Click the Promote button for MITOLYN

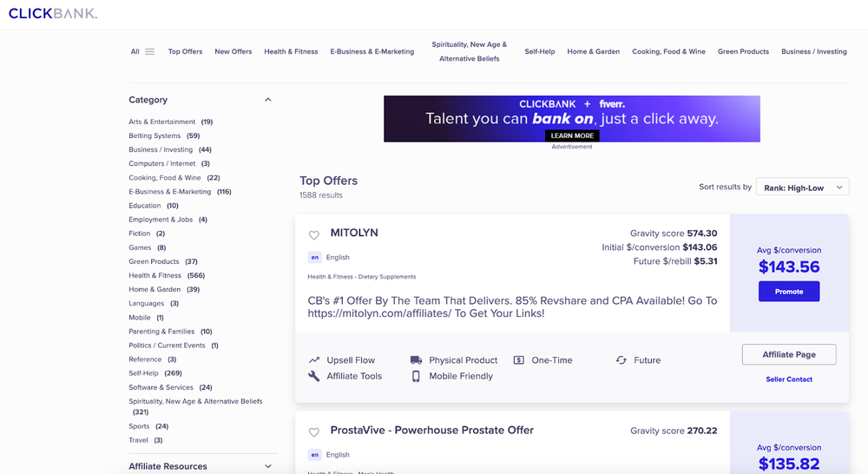click(x=788, y=292)
